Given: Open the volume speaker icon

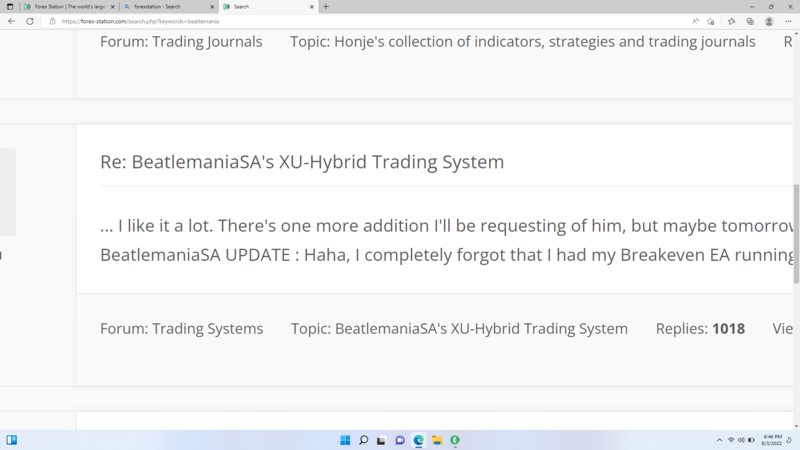Looking at the screenshot, I should 741,440.
